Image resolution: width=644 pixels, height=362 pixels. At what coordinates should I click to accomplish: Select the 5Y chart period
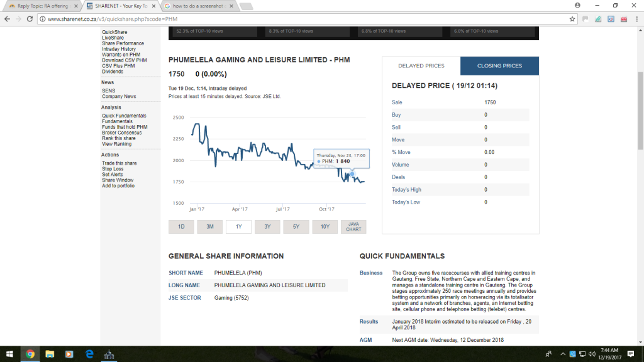(296, 227)
